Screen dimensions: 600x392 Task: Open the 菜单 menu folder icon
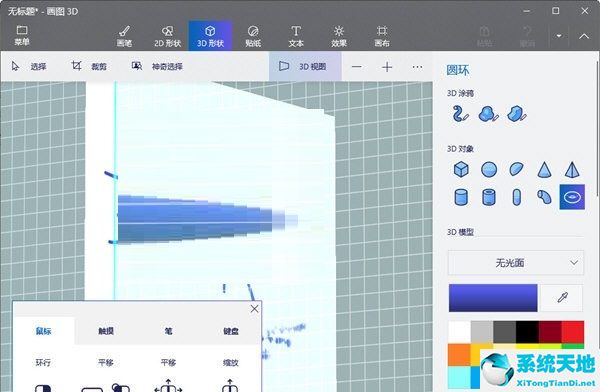point(22,36)
